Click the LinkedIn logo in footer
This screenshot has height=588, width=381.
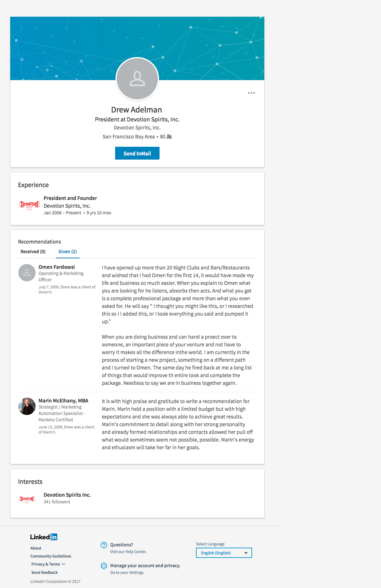point(44,537)
